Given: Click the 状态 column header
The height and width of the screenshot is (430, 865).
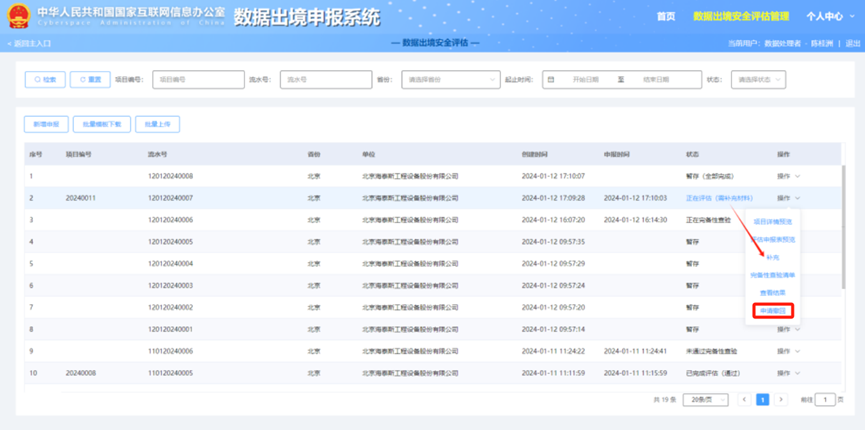Looking at the screenshot, I should [692, 154].
